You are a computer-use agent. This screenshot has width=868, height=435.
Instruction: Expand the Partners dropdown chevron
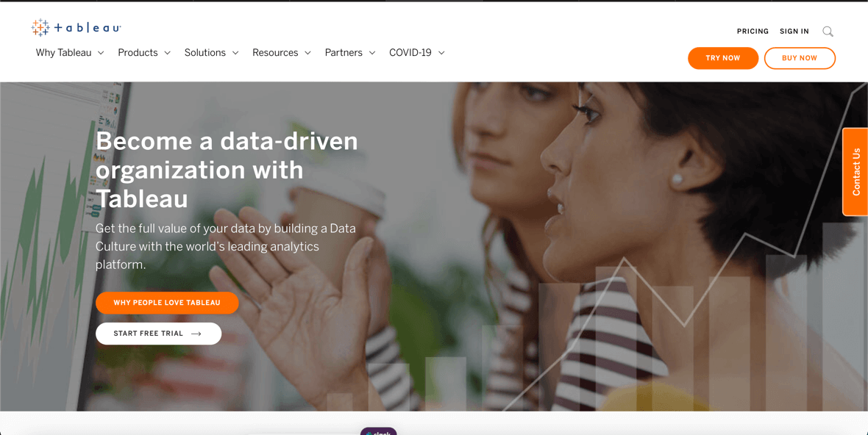[x=372, y=53]
